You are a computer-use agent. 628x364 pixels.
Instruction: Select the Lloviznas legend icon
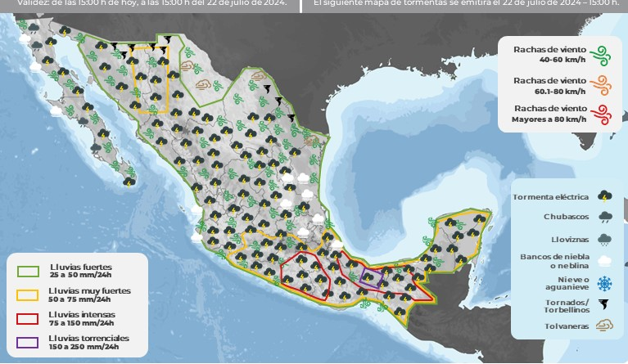pyautogui.click(x=604, y=240)
